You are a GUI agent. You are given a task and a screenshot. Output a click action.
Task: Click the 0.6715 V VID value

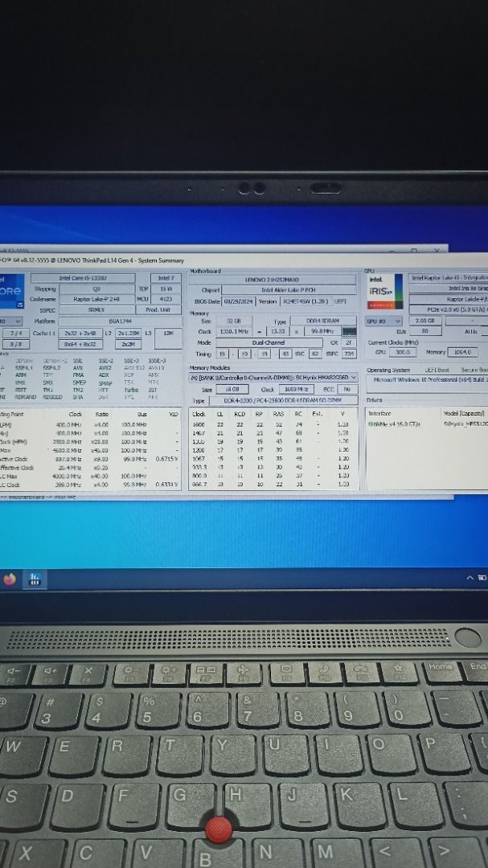[x=166, y=459]
